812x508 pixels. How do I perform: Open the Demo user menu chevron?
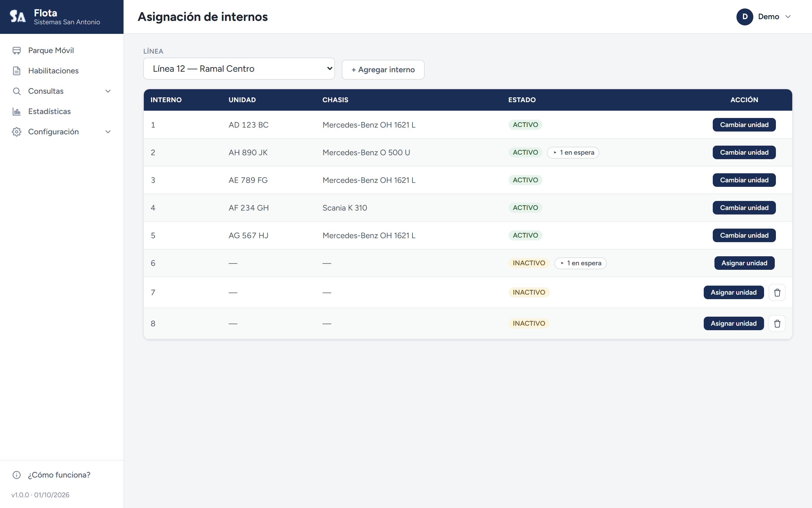click(x=788, y=17)
